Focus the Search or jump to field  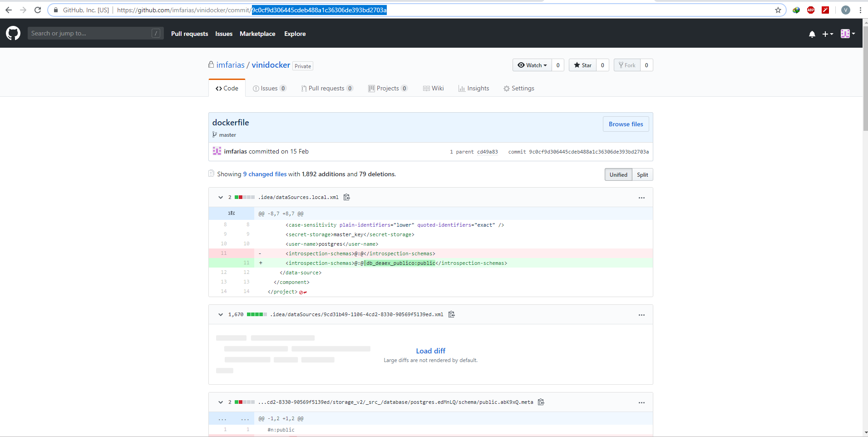95,33
